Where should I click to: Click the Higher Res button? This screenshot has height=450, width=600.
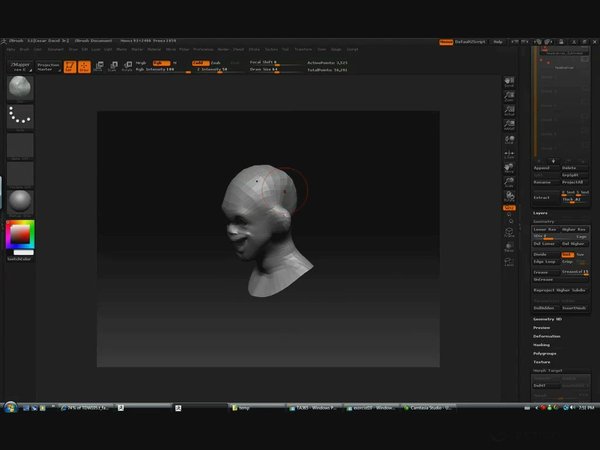point(574,230)
